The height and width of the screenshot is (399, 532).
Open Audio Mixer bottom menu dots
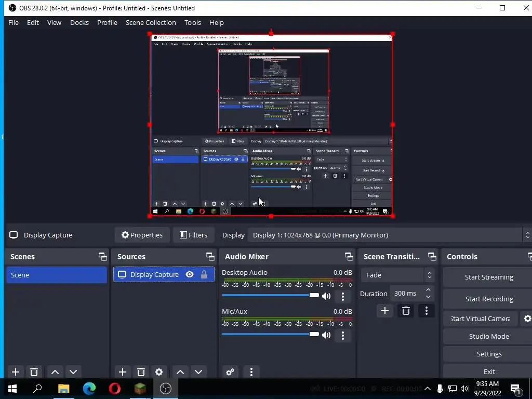251,372
